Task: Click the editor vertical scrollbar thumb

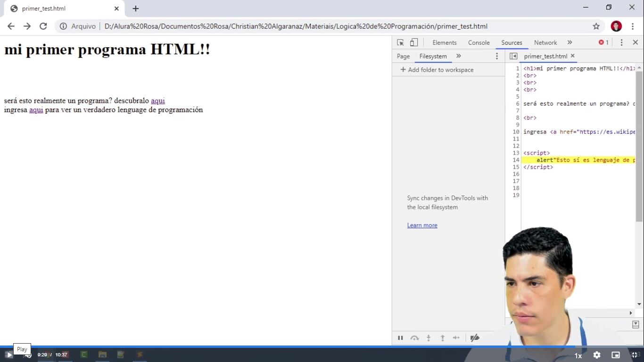Action: pyautogui.click(x=639, y=146)
